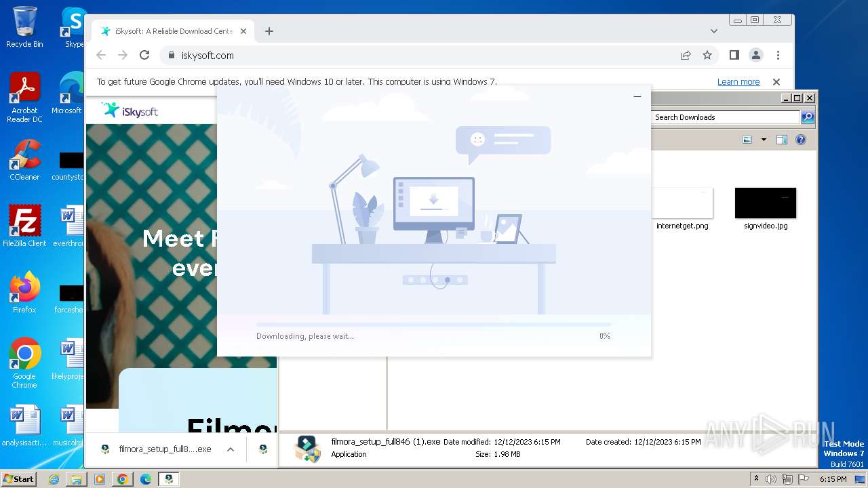
Task: Close the iSkysoft browser tab
Action: (243, 31)
